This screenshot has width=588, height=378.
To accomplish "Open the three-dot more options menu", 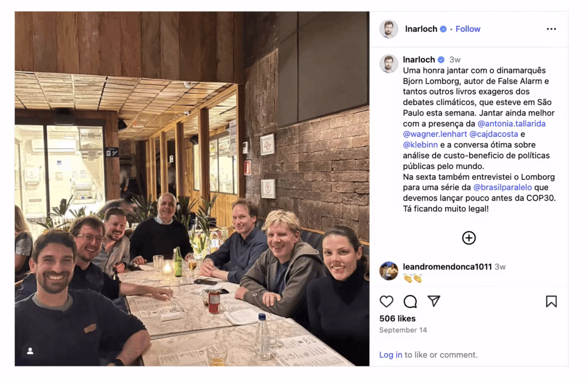I will (551, 29).
